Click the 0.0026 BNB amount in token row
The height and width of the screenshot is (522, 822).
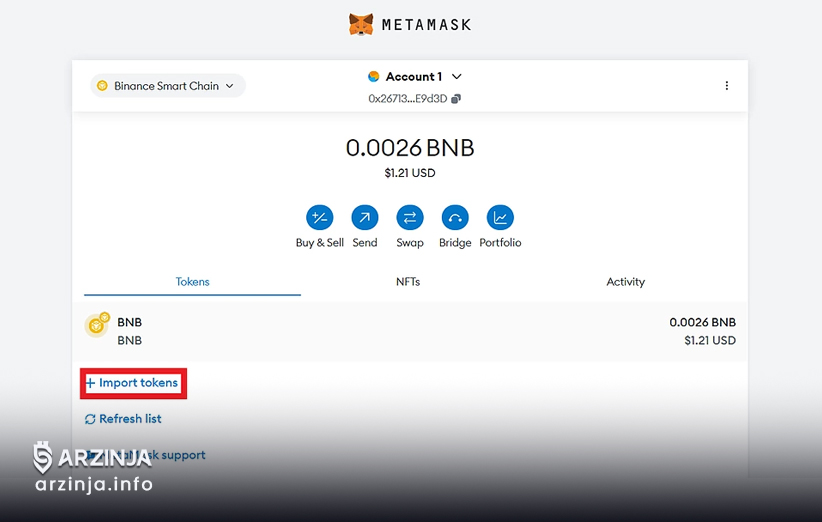click(x=702, y=322)
